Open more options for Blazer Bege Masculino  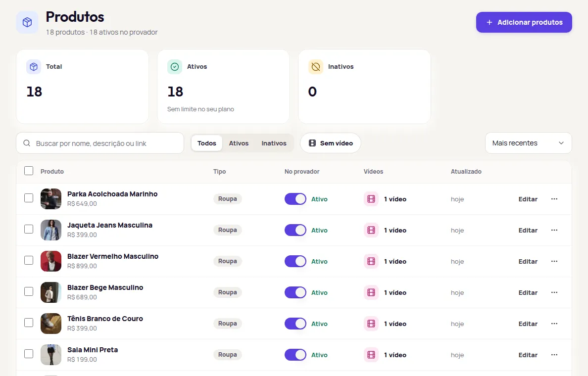(x=554, y=292)
